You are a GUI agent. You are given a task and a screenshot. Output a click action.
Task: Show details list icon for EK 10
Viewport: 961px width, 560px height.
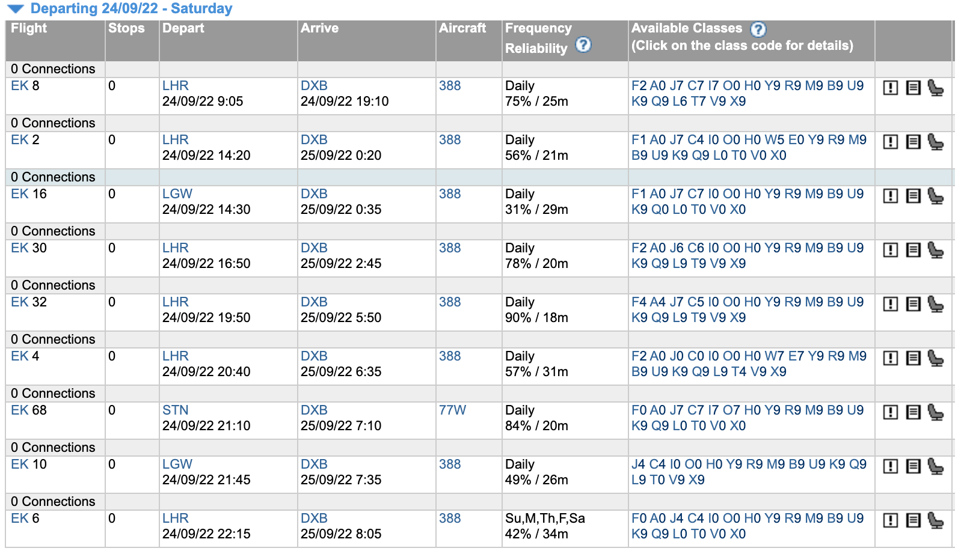pos(913,467)
